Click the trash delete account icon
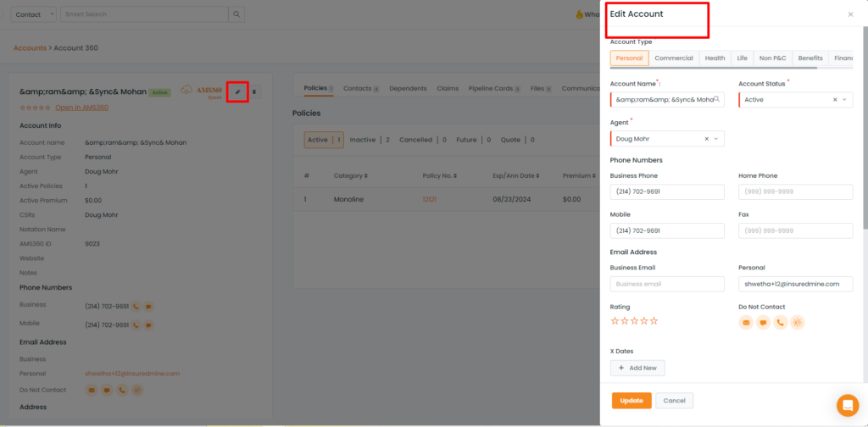 254,91
